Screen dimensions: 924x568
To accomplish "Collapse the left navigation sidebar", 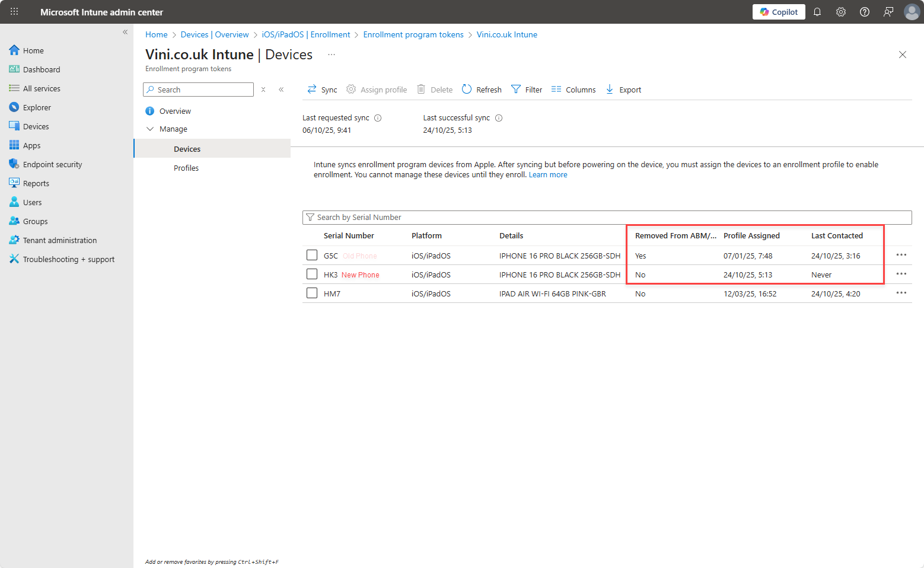I will 125,32.
